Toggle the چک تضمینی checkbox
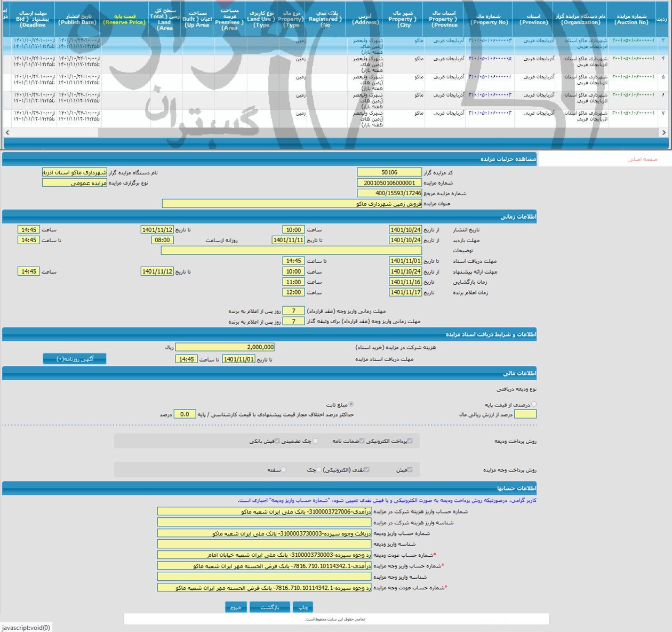Image resolution: width=672 pixels, height=632 pixels. [316, 441]
